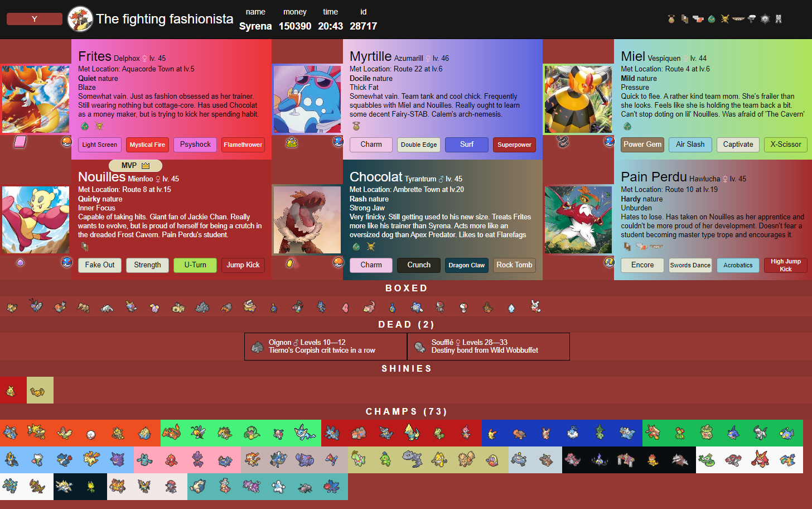This screenshot has width=812, height=509.
Task: Click the Flamethrower move button
Action: coord(243,145)
